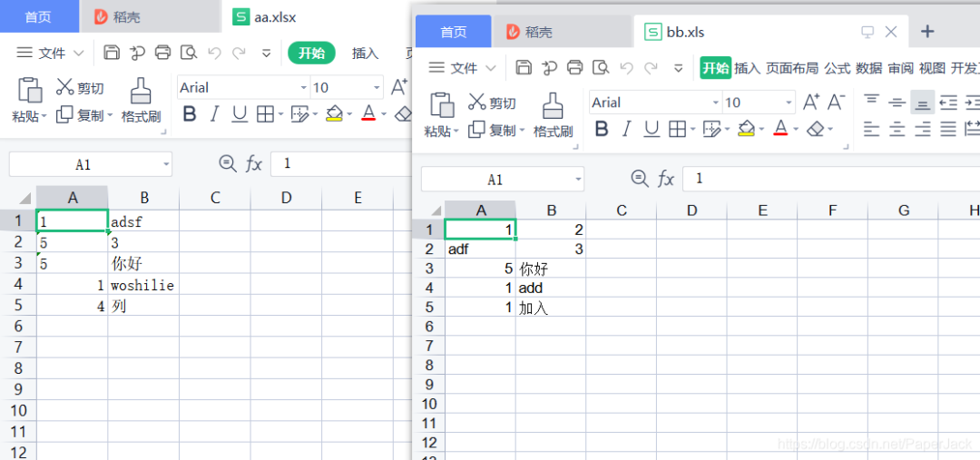Click 剪切 (Cut) in bb.xls ribbon

tap(492, 103)
